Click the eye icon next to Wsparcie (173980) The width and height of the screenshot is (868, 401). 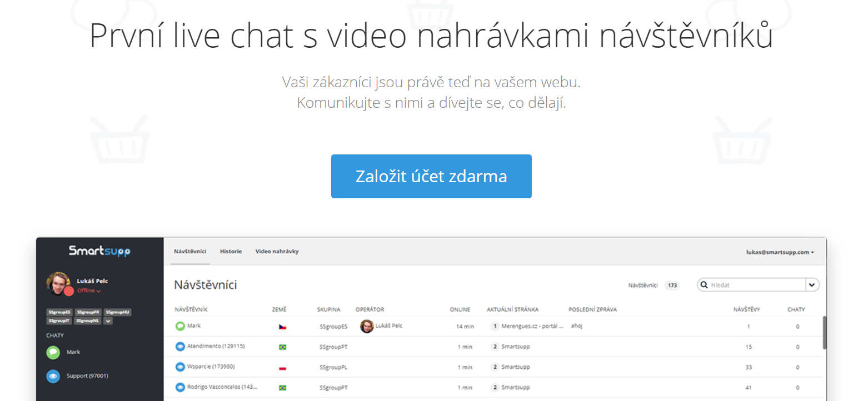180,367
